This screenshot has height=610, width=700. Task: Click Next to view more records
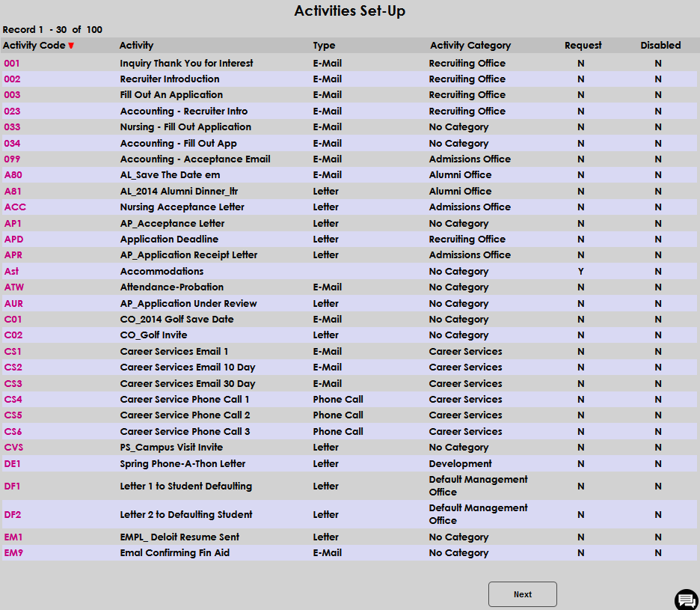(x=522, y=594)
